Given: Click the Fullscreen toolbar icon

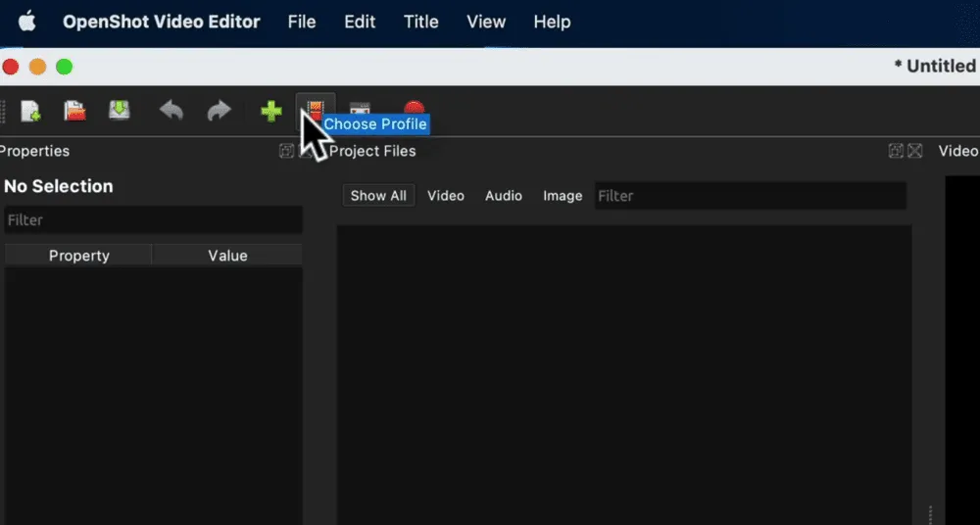Looking at the screenshot, I should coord(361,109).
